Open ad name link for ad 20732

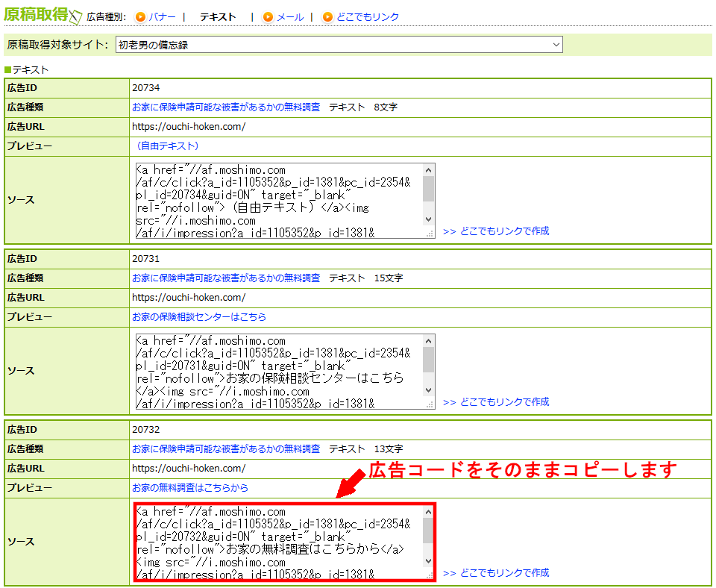226,449
